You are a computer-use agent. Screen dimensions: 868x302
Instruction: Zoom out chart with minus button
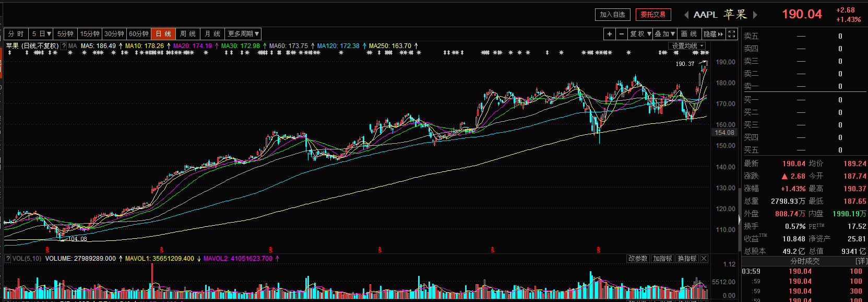tap(621, 34)
